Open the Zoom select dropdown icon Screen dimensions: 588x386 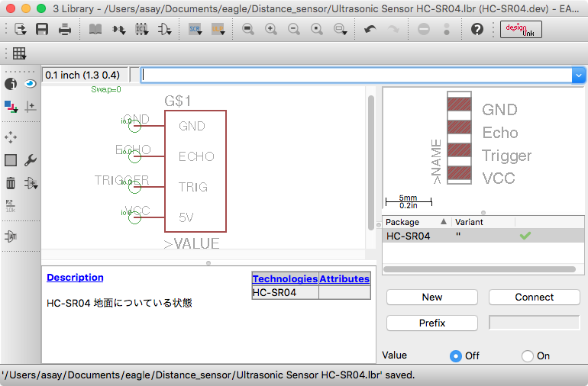(340, 29)
